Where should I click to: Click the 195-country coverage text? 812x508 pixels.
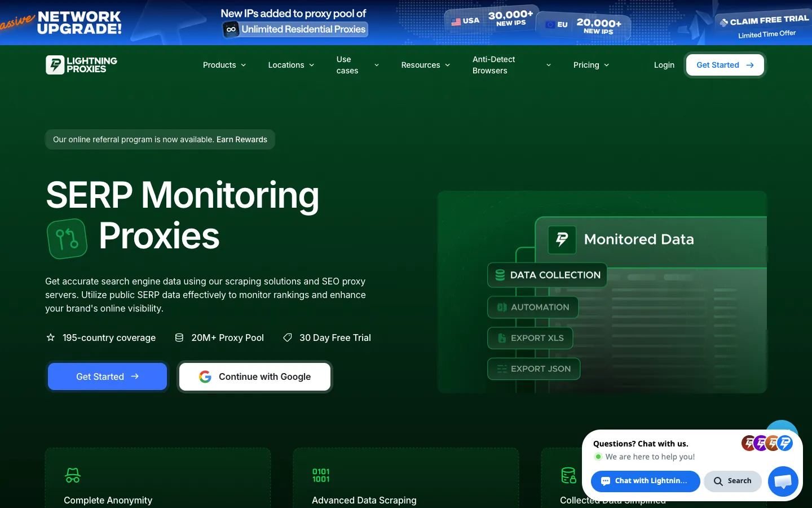[109, 338]
